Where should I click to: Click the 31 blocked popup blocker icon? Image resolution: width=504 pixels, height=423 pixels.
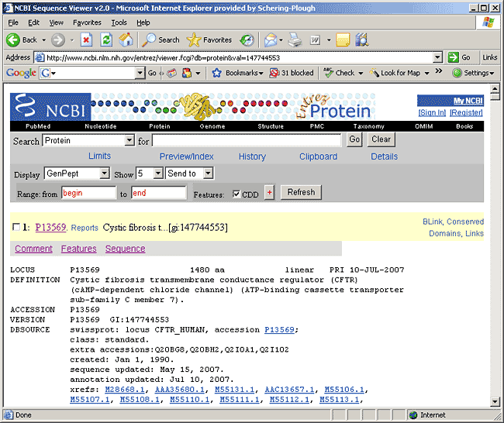[274, 74]
